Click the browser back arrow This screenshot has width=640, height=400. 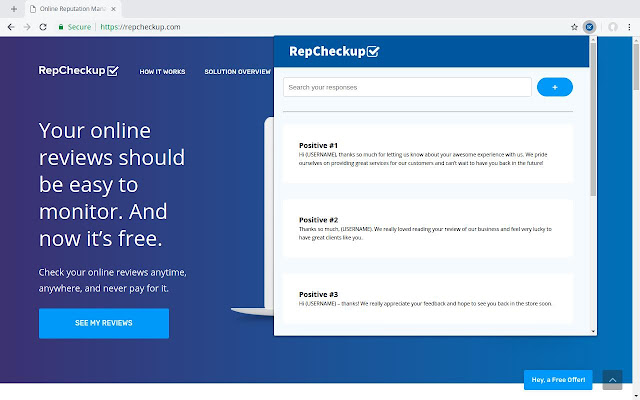click(11, 27)
